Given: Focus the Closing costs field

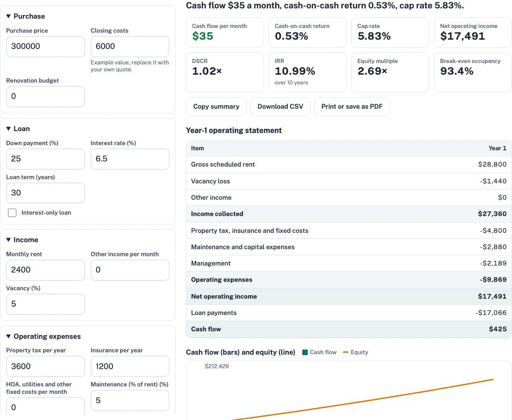Looking at the screenshot, I should tap(130, 46).
